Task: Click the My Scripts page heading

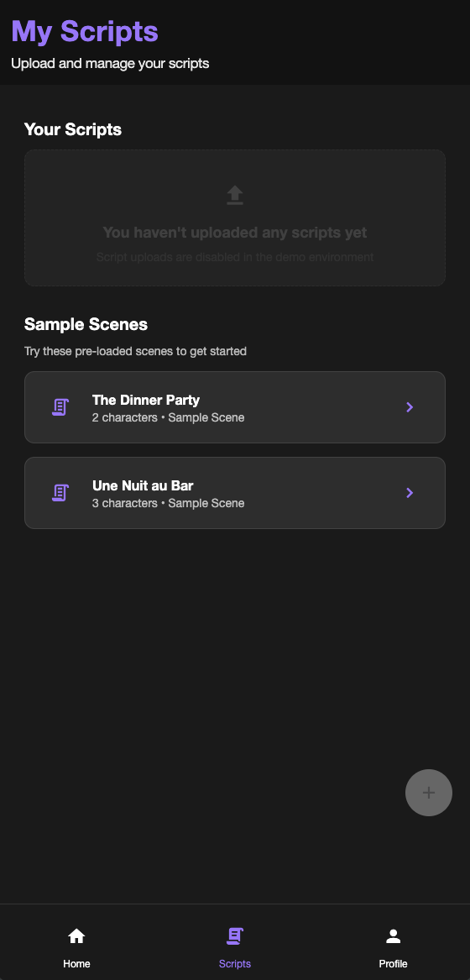Action: point(85,31)
